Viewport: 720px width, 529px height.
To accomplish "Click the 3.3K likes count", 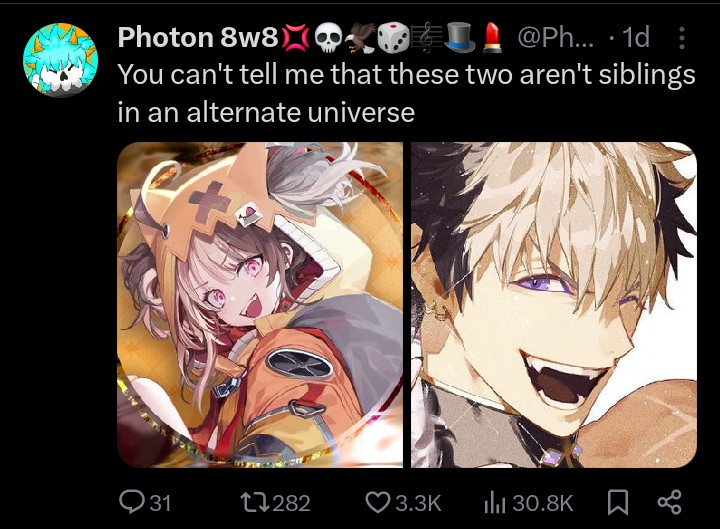I will pyautogui.click(x=418, y=503).
